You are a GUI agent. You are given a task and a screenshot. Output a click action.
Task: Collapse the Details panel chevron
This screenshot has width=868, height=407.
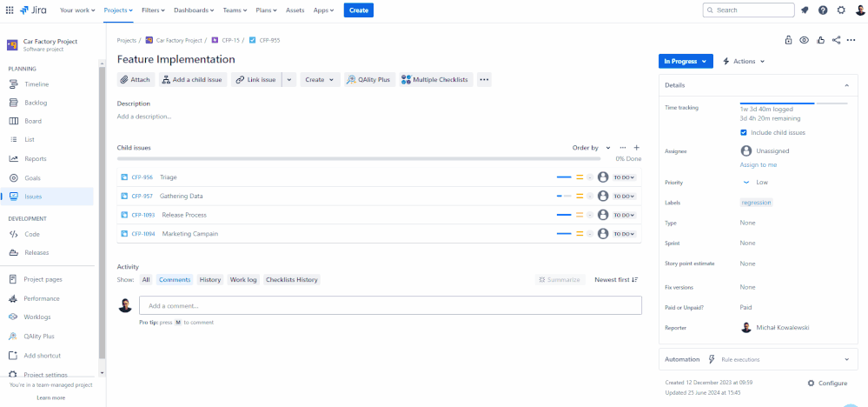coord(846,85)
